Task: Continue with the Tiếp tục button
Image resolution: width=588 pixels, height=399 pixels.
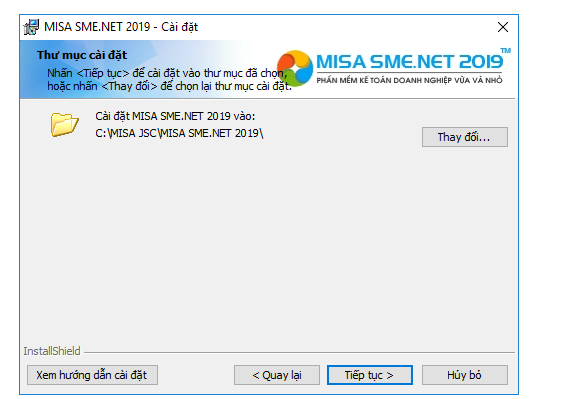Action: click(370, 375)
